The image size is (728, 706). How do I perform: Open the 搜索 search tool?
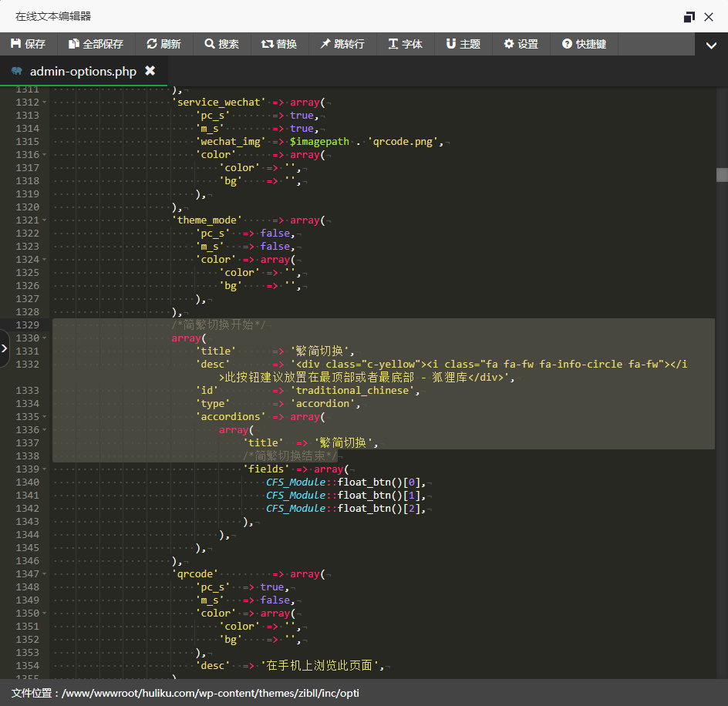pyautogui.click(x=221, y=44)
